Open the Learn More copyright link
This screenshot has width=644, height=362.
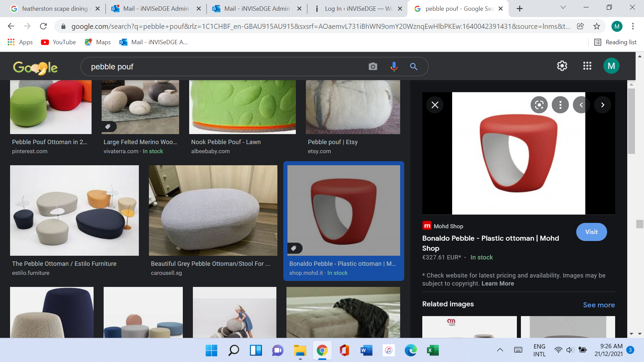498,284
